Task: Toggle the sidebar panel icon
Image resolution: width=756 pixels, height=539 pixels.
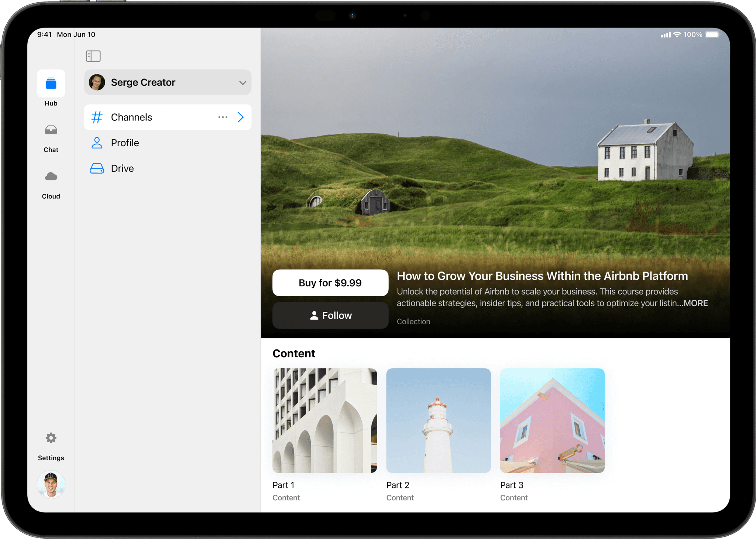Action: (93, 56)
